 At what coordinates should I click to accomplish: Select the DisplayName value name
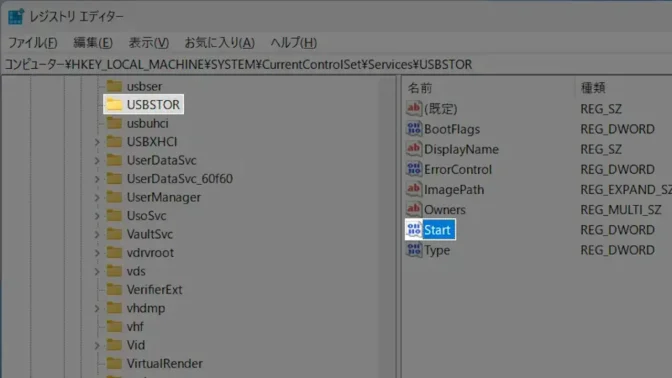coord(462,149)
